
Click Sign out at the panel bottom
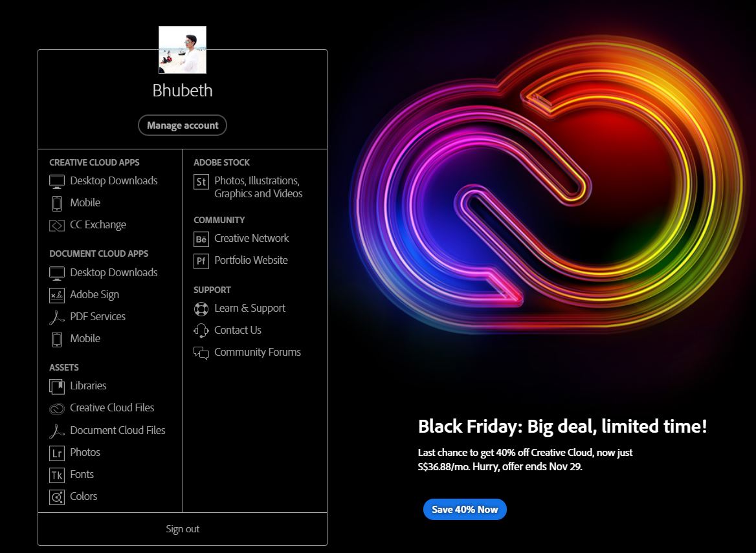pos(183,529)
